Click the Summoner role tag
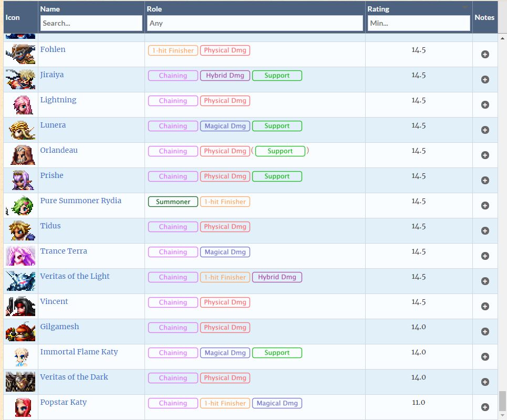This screenshot has height=420, width=507. 173,202
